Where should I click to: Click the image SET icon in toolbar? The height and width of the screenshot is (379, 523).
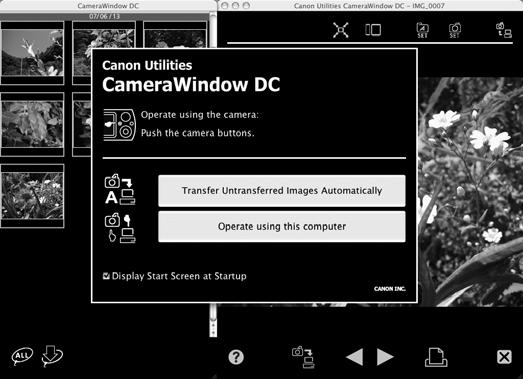423,30
